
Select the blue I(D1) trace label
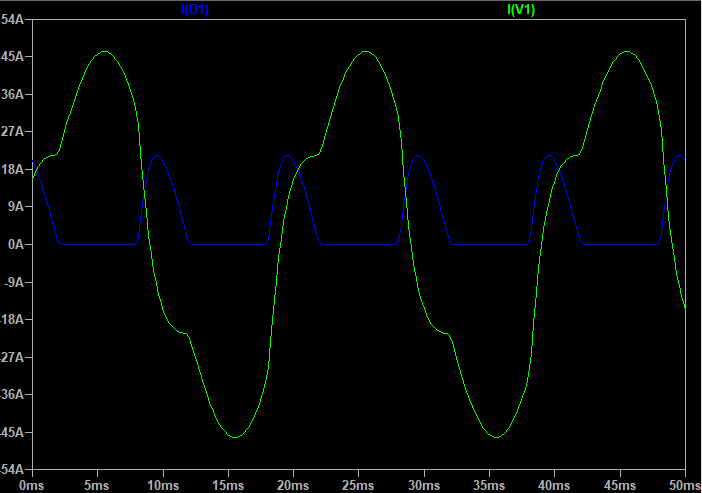click(195, 9)
